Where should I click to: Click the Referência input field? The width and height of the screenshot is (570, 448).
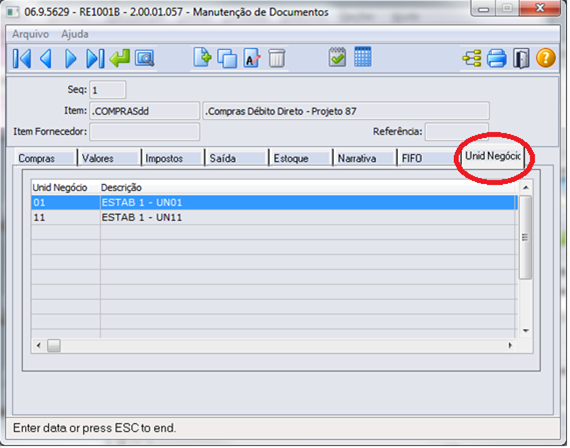(x=457, y=132)
